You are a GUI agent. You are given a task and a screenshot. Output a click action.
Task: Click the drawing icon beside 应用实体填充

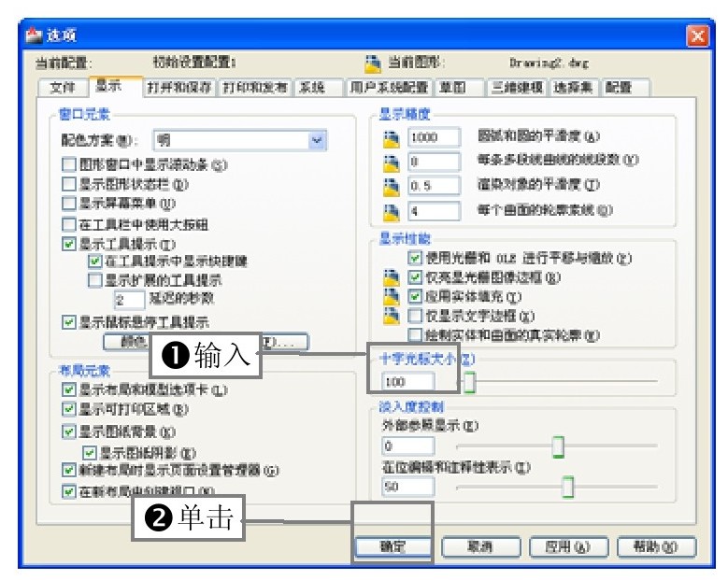[x=391, y=296]
